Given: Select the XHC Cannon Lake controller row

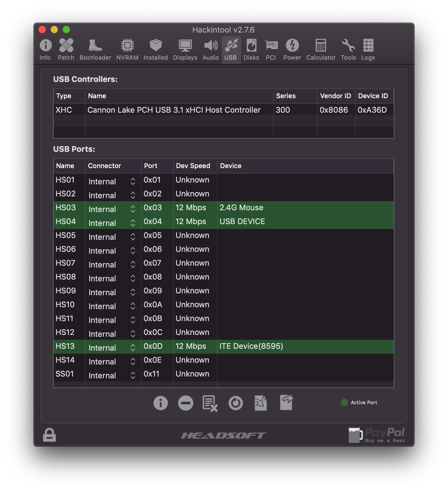Looking at the screenshot, I should point(174,110).
